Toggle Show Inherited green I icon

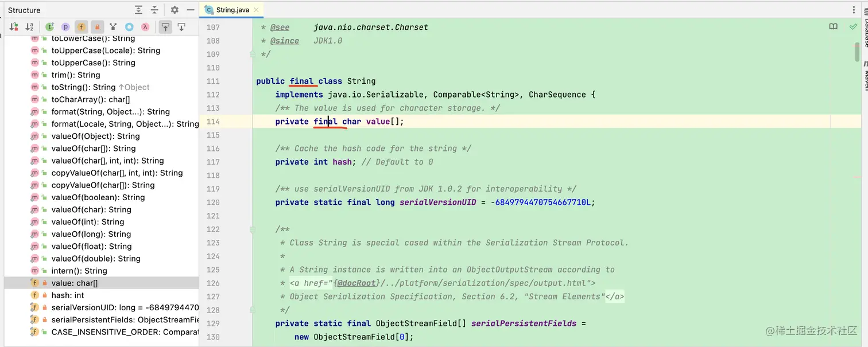tap(50, 26)
